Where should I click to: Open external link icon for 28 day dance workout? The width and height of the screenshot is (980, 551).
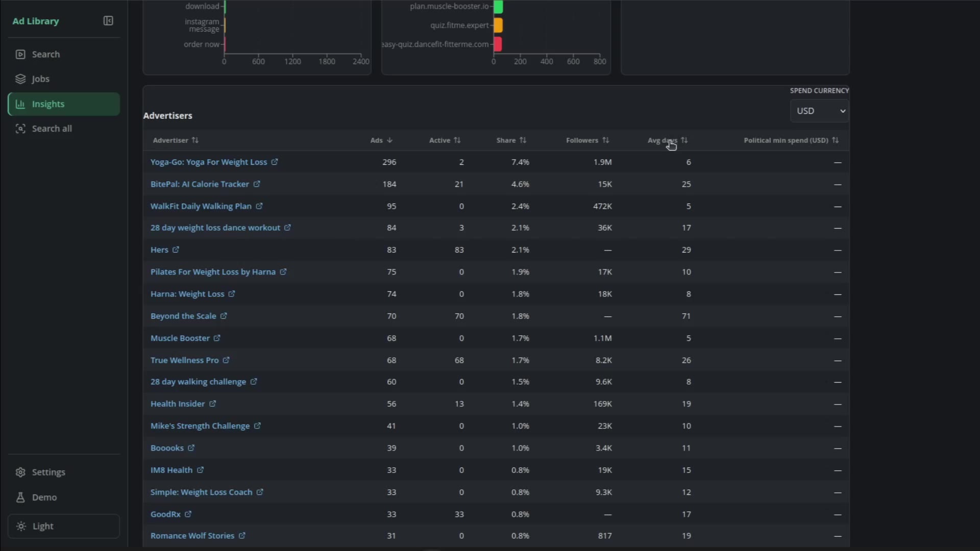coord(287,228)
